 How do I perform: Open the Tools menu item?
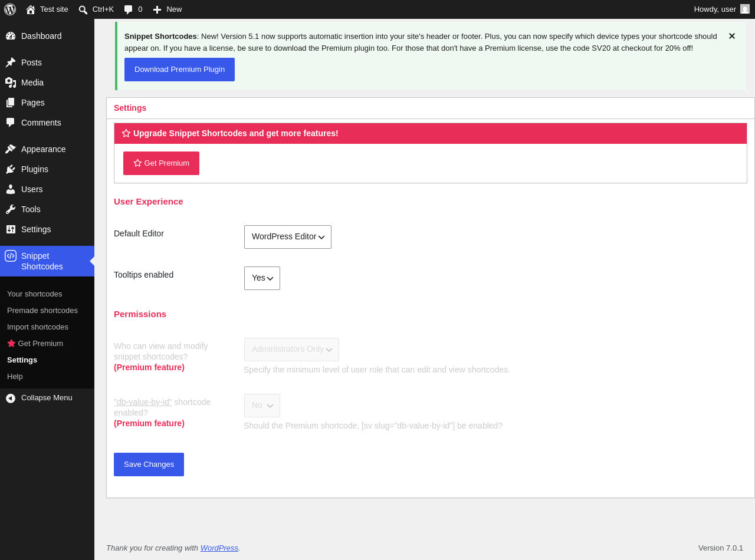[x=47, y=209]
